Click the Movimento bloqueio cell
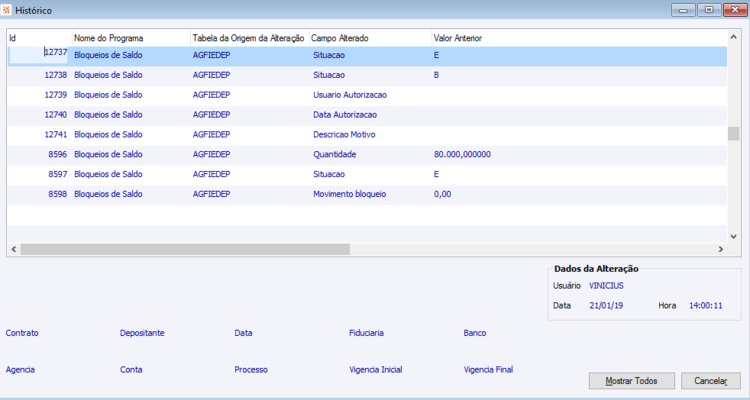The width and height of the screenshot is (750, 400). click(x=350, y=194)
